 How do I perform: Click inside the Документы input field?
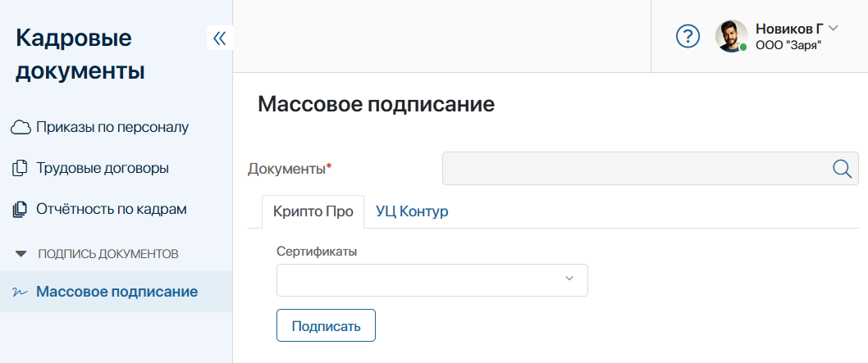651,169
